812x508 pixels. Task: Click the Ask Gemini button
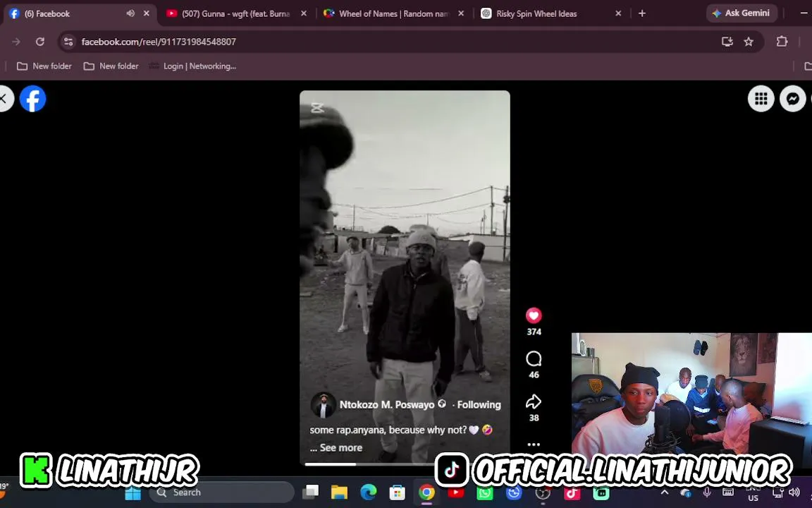(x=742, y=13)
